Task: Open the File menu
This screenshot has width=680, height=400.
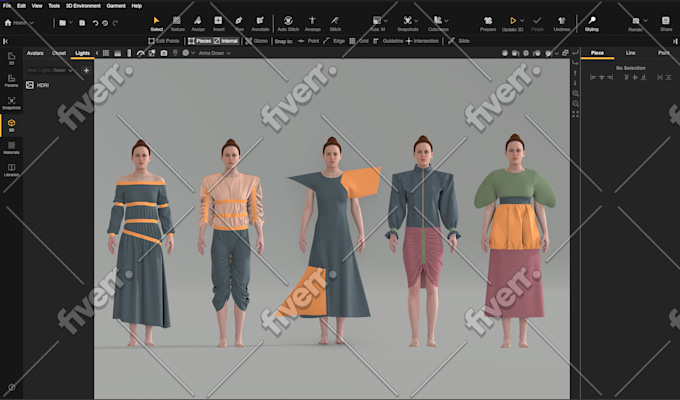Action: (x=7, y=6)
